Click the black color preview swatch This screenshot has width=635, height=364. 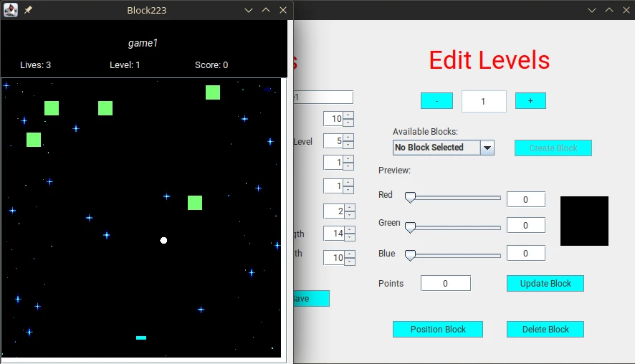tap(584, 221)
